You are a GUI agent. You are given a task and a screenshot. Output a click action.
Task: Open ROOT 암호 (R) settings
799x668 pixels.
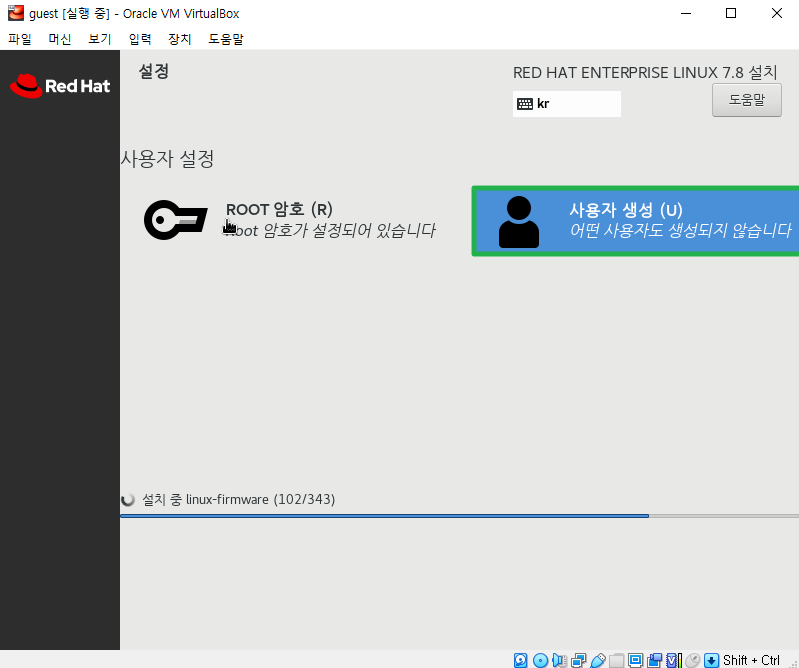tap(289, 220)
